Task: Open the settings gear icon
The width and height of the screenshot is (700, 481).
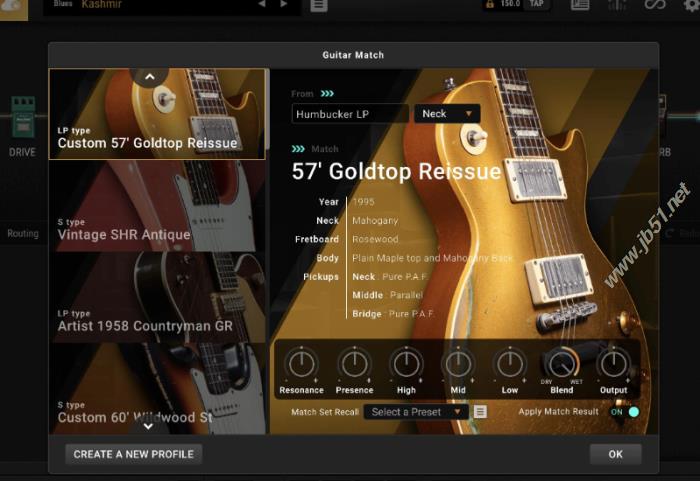Action: click(692, 5)
